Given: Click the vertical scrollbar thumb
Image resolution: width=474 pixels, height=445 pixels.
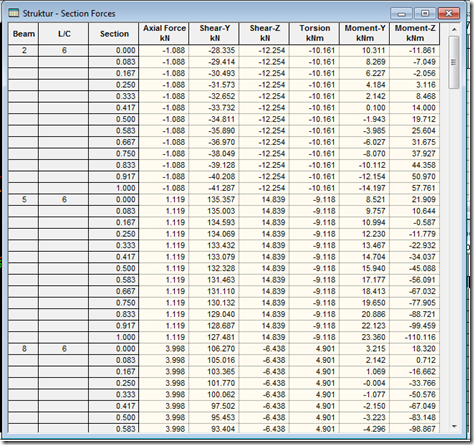Looking at the screenshot, I should tap(454, 62).
